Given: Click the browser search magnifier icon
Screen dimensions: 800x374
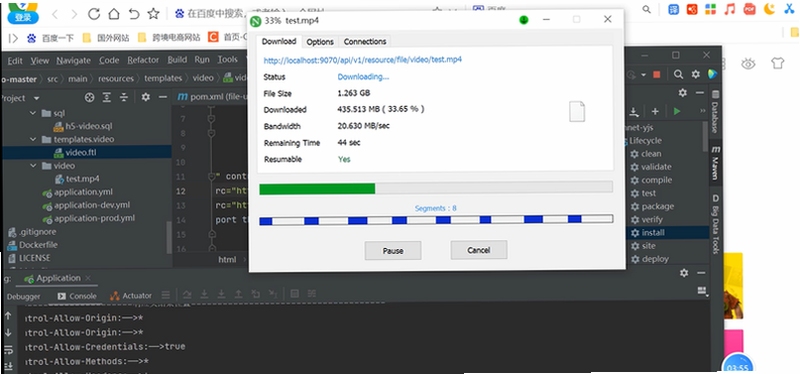Looking at the screenshot, I should pos(646,9).
